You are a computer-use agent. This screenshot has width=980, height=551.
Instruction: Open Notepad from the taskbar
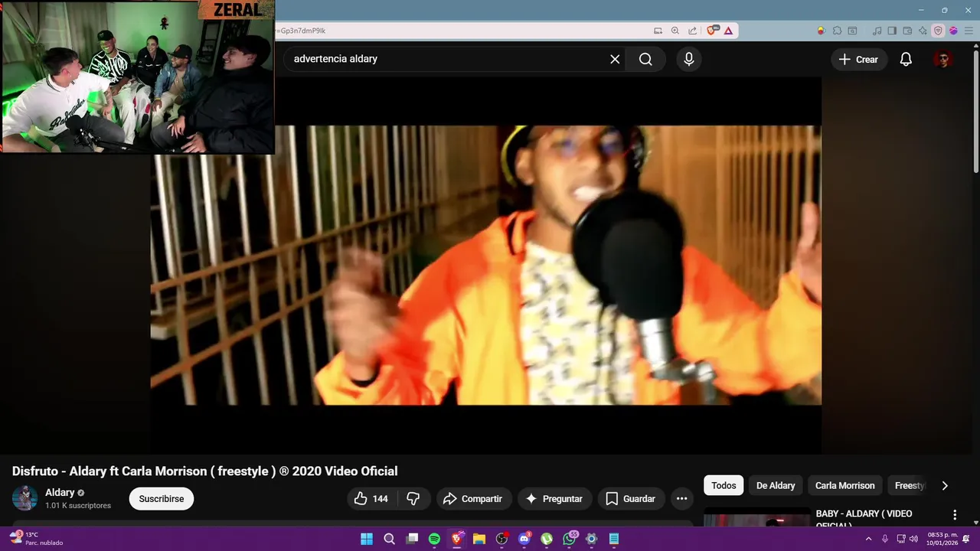pos(614,539)
